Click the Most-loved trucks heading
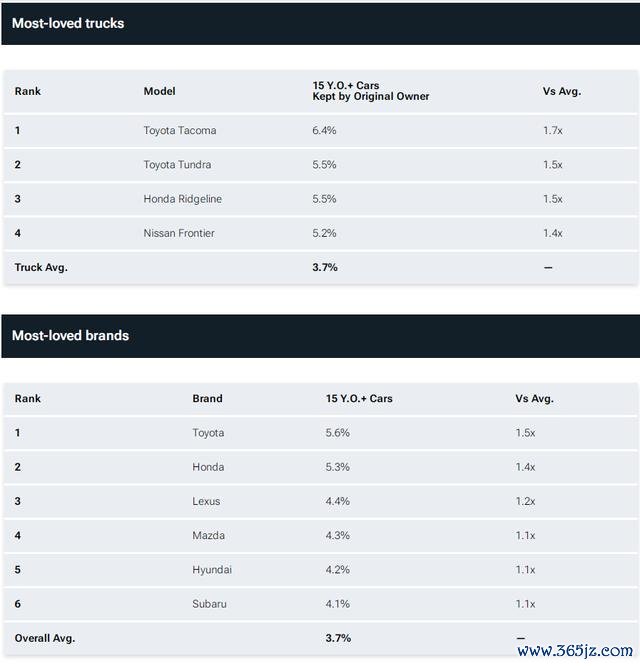 tap(68, 23)
